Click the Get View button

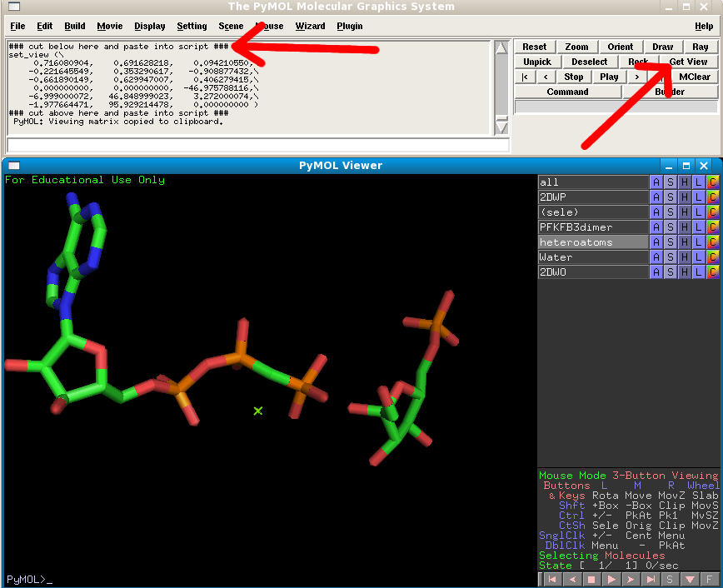coord(689,62)
